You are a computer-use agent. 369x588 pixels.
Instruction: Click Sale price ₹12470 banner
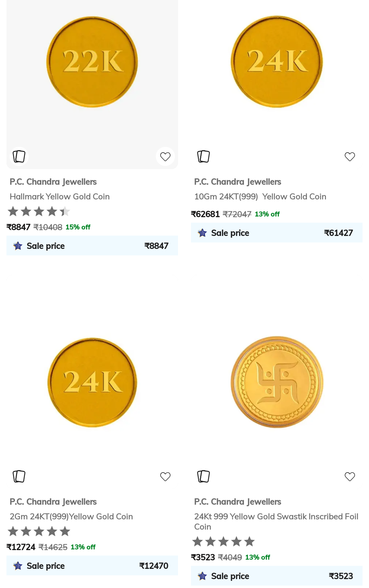click(92, 565)
